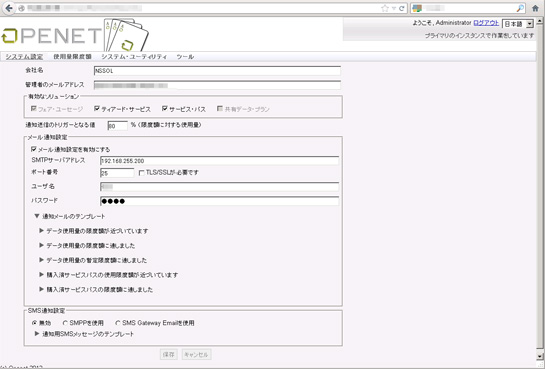Screen dimensions: 545x369
Task: Select the SMPPを使用 radio button
Action: coord(65,323)
